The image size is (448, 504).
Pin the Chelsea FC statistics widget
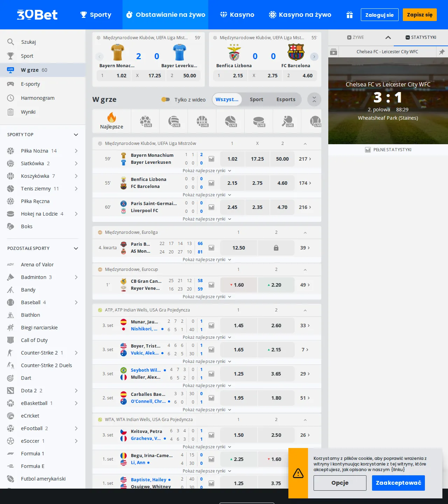coord(442,52)
